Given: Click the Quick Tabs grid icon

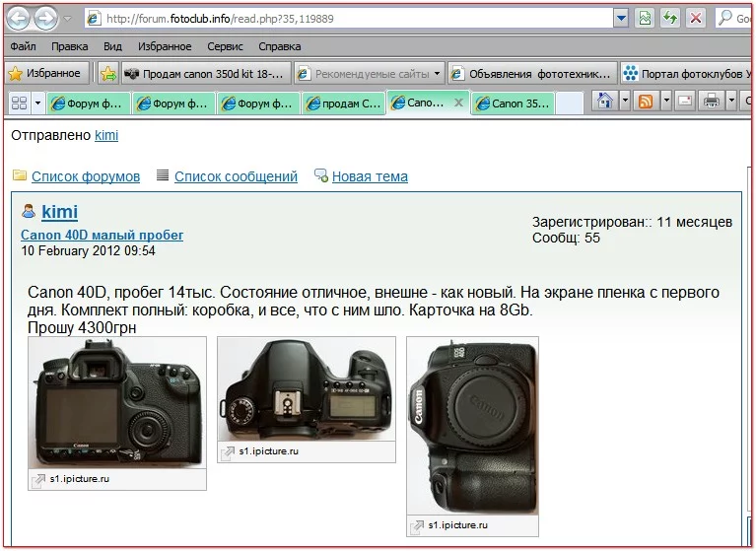Looking at the screenshot, I should [x=20, y=103].
